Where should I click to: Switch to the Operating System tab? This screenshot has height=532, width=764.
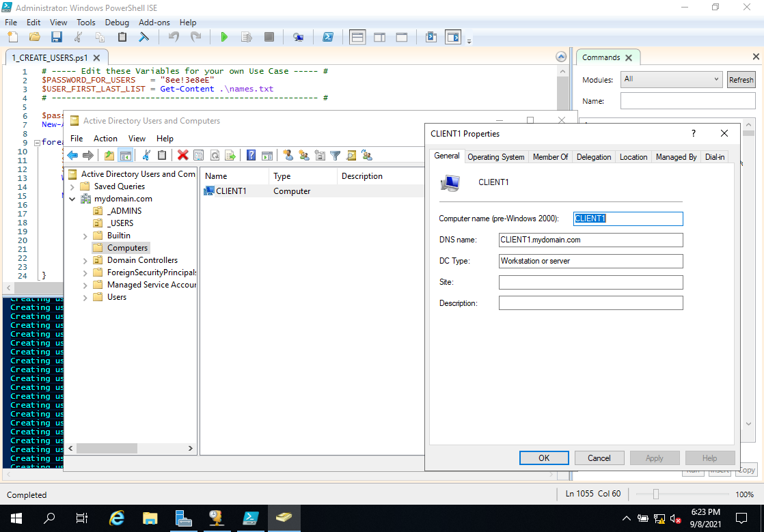[496, 156]
